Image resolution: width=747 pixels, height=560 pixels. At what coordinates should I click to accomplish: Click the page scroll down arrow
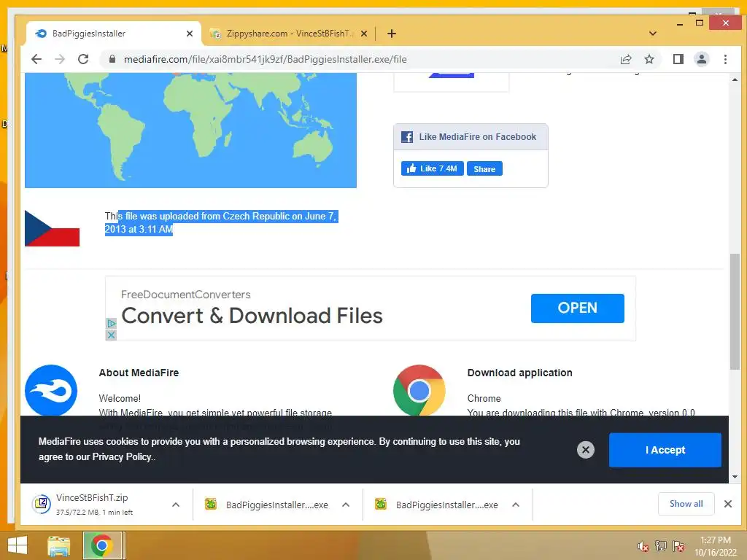pyautogui.click(x=735, y=477)
